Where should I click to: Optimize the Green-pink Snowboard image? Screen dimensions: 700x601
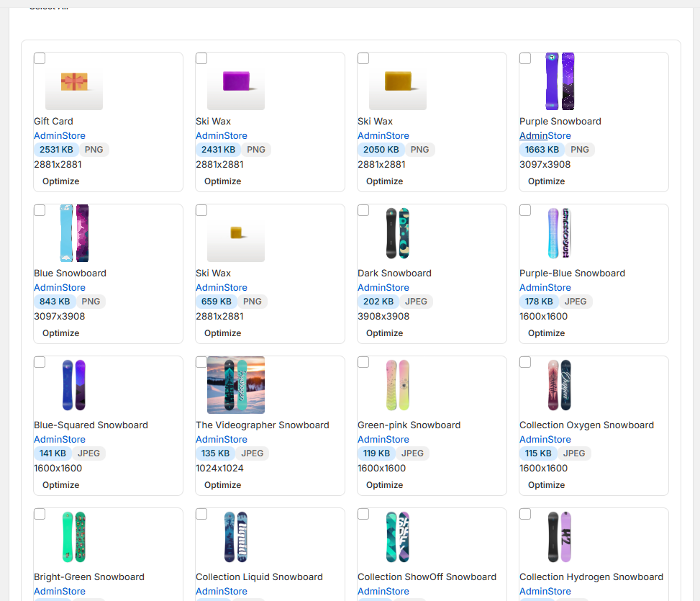tap(384, 485)
